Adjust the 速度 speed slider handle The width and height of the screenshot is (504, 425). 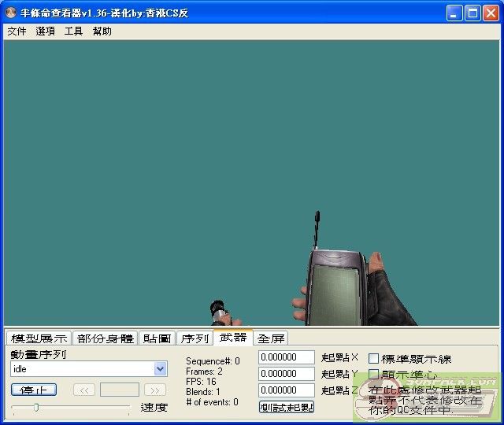(36, 408)
